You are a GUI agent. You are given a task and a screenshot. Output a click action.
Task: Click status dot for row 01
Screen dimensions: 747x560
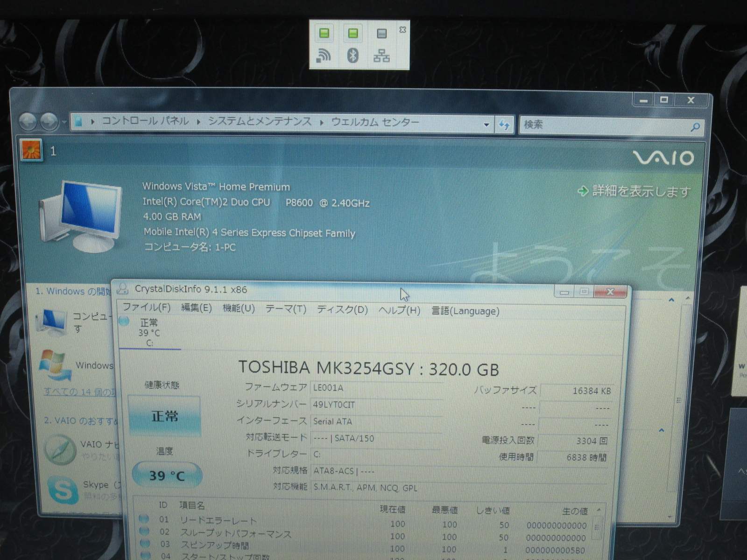pyautogui.click(x=144, y=518)
